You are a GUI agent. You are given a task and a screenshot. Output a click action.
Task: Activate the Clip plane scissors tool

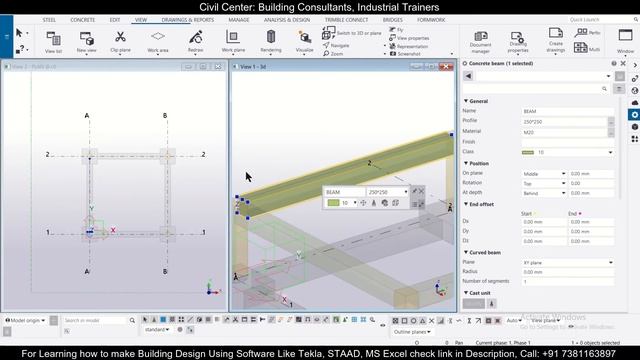pyautogui.click(x=120, y=42)
